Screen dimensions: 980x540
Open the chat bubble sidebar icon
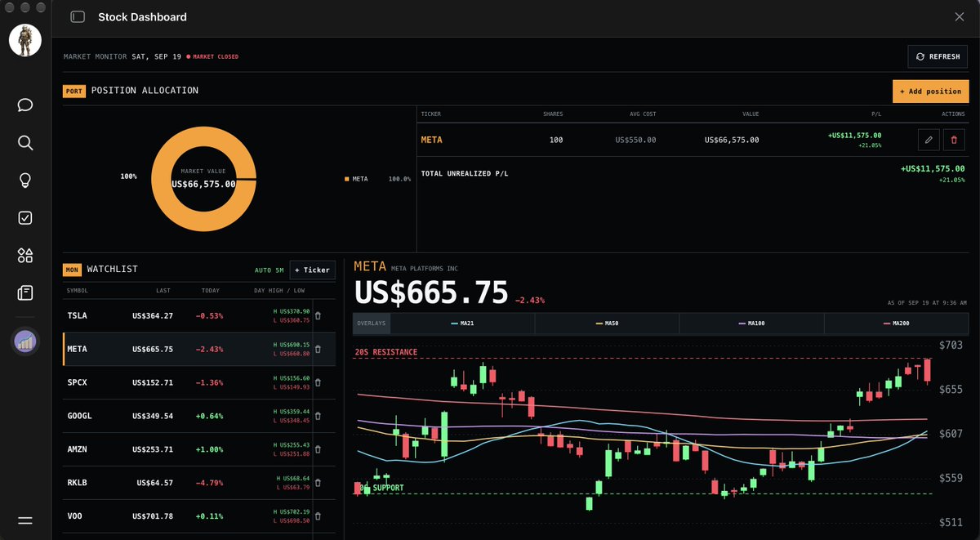point(25,105)
